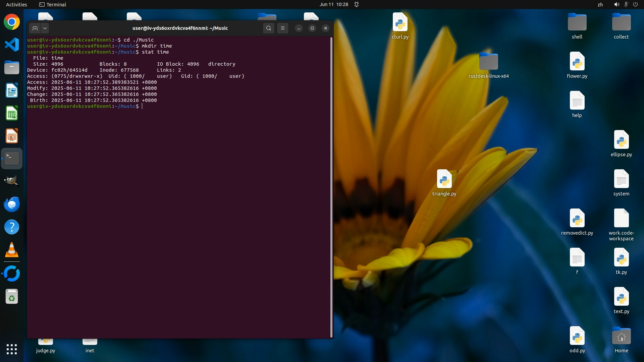Switch the zh input source indicator
The width and height of the screenshot is (644, 362).
click(x=600, y=4)
